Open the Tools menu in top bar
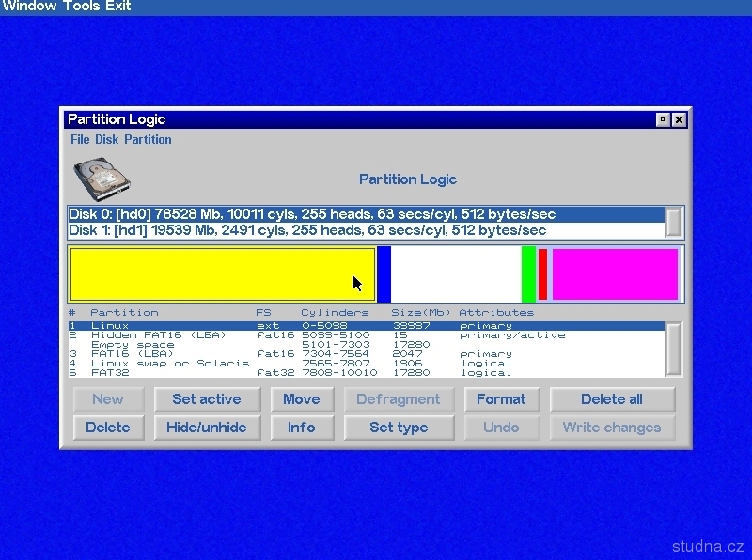This screenshot has height=560, width=752. pos(80,7)
